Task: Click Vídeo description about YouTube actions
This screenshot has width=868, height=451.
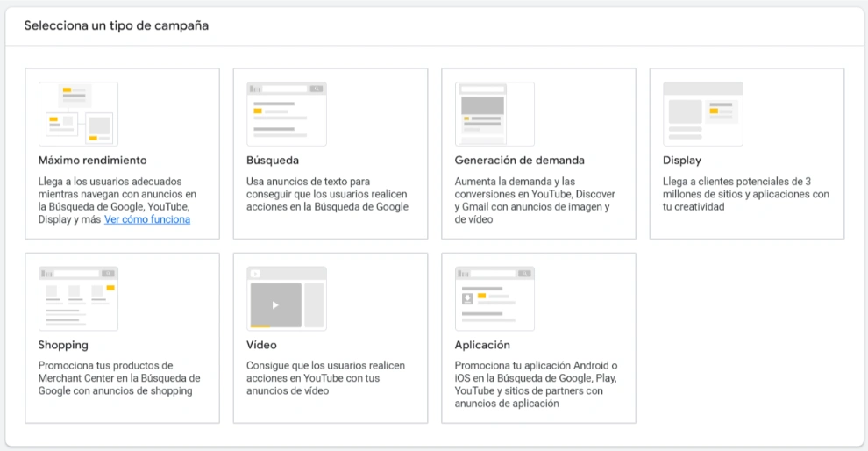Action: (x=325, y=378)
